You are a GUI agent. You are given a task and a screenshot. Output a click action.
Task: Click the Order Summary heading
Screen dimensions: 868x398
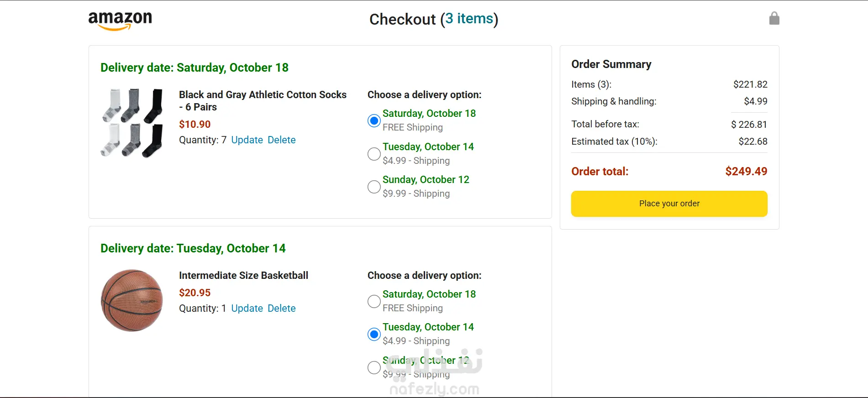click(x=611, y=64)
